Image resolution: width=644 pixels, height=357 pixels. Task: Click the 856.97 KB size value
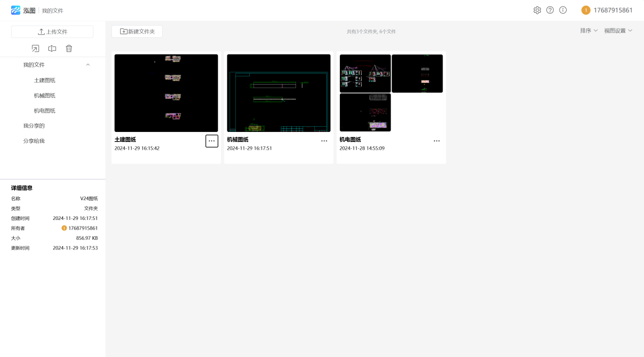[x=87, y=238]
